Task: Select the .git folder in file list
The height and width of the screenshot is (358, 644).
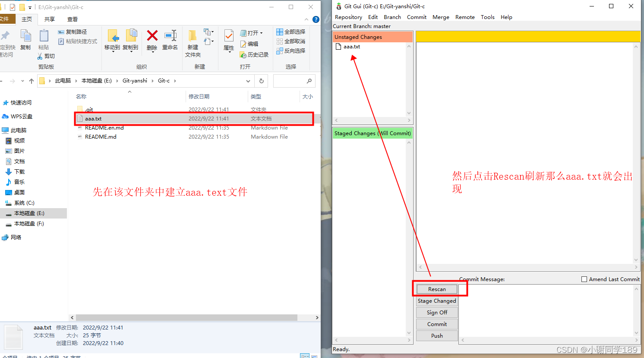Action: pyautogui.click(x=194, y=110)
